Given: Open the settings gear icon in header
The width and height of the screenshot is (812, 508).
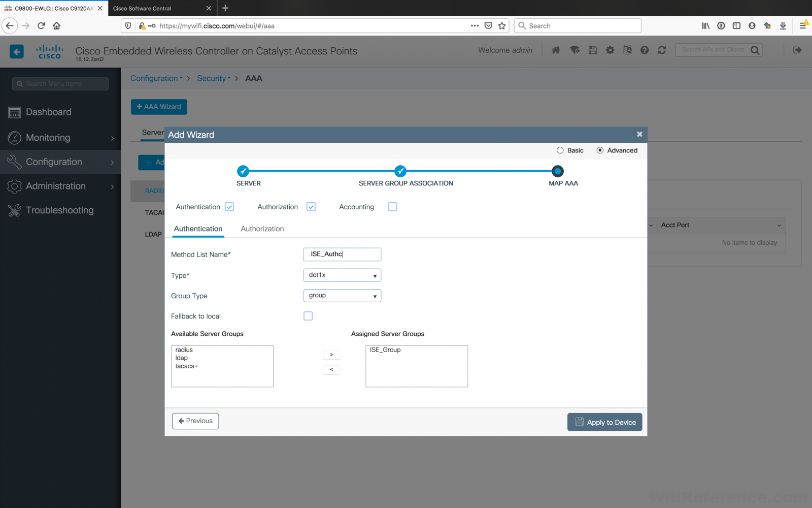Looking at the screenshot, I should coord(610,50).
